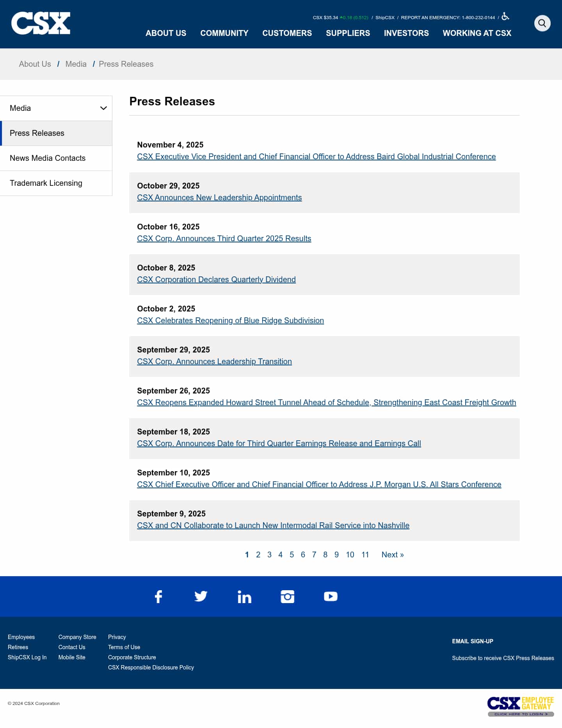
Task: Click Contact Us footer link
Action: click(x=72, y=647)
